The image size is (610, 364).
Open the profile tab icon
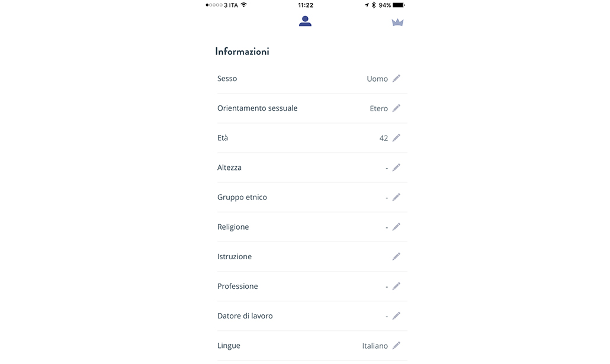(305, 21)
